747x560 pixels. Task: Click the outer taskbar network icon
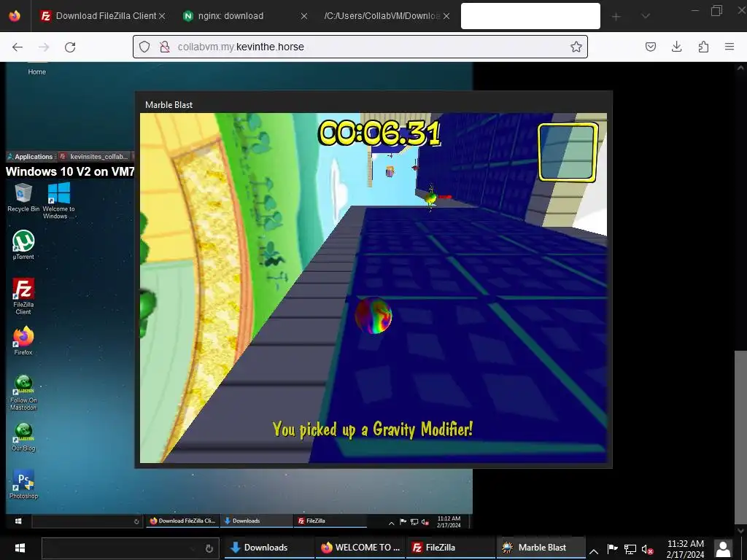[x=630, y=550]
